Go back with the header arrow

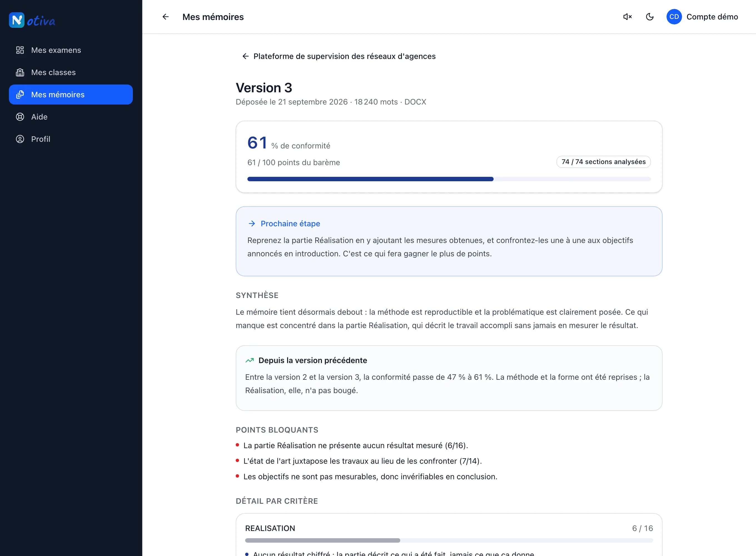(165, 17)
